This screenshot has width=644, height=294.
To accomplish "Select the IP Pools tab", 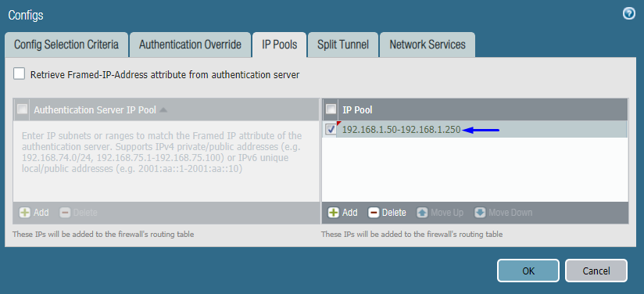I will tap(279, 45).
